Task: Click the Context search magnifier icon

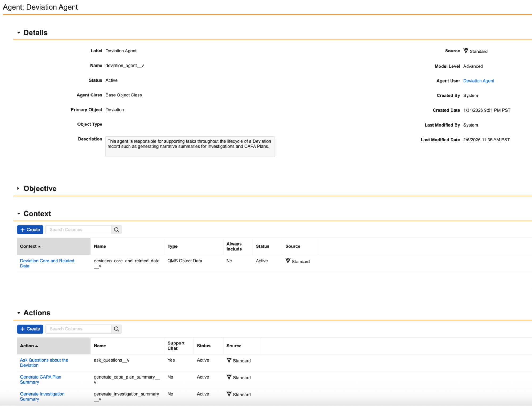Action: 117,230
